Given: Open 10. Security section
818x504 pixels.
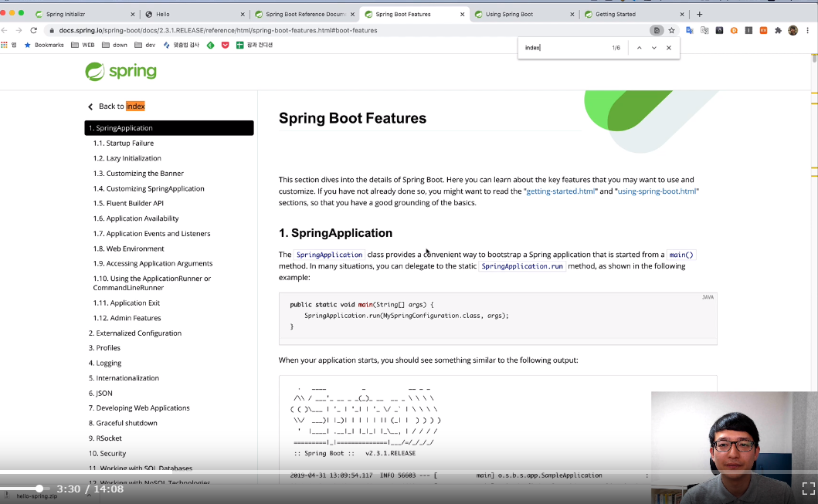Looking at the screenshot, I should pos(107,453).
